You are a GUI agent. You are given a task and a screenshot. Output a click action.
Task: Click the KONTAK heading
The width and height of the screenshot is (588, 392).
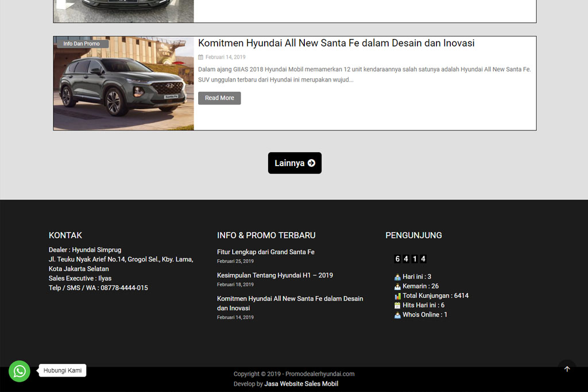65,236
